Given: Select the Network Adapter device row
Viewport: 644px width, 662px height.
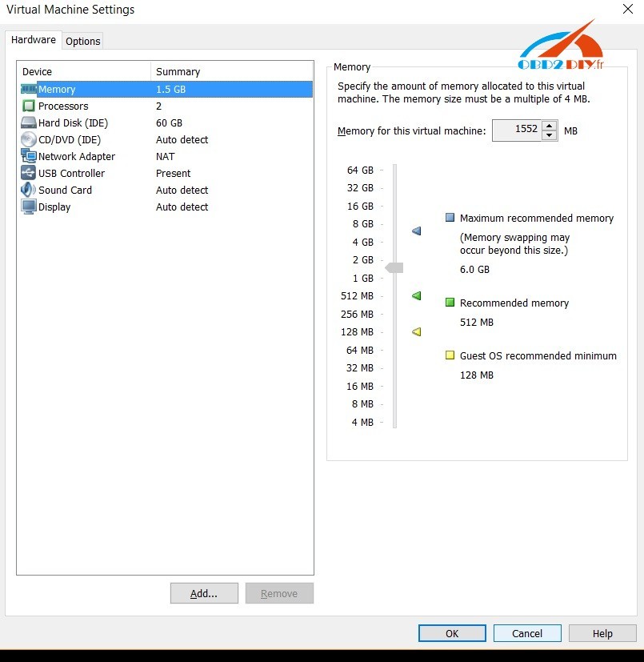Looking at the screenshot, I should click(166, 156).
